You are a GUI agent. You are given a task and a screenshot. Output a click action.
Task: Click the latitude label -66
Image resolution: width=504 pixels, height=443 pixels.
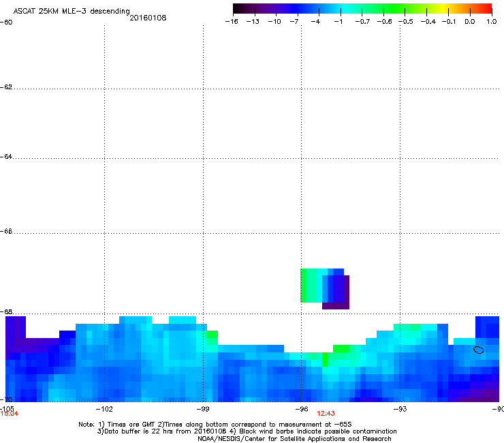[x=6, y=231]
